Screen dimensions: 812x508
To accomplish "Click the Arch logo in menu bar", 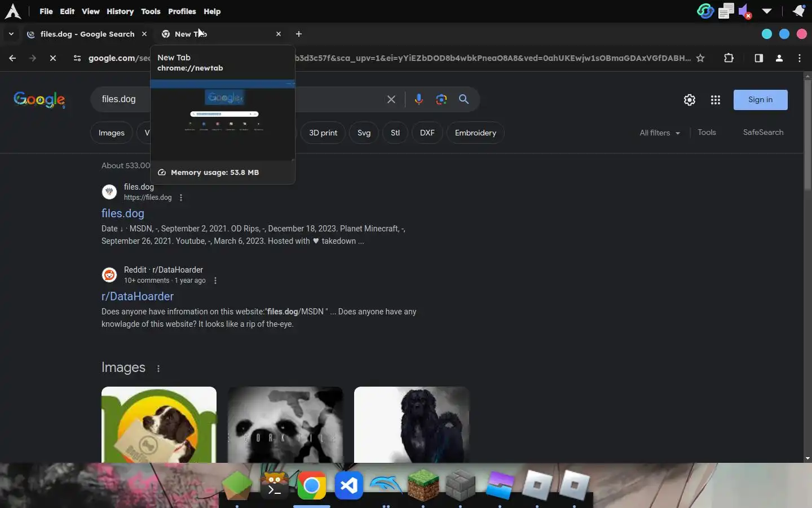I will coord(12,11).
